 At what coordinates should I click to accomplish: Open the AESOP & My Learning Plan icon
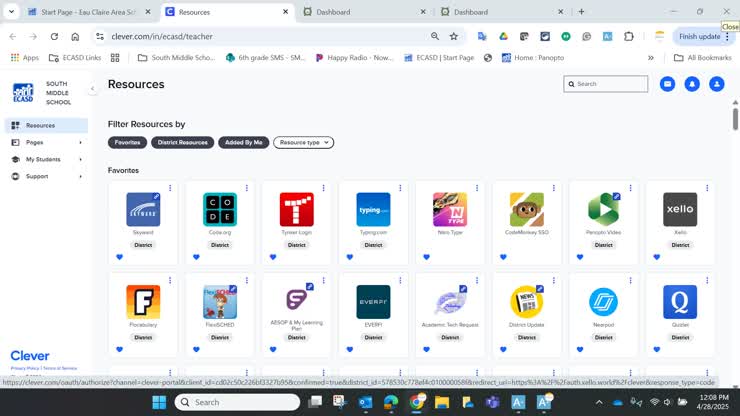click(x=296, y=300)
